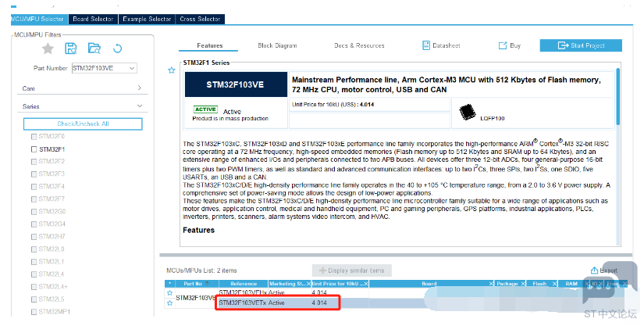Open the Part Number dropdown
This screenshot has height=326, width=644.
point(132,68)
